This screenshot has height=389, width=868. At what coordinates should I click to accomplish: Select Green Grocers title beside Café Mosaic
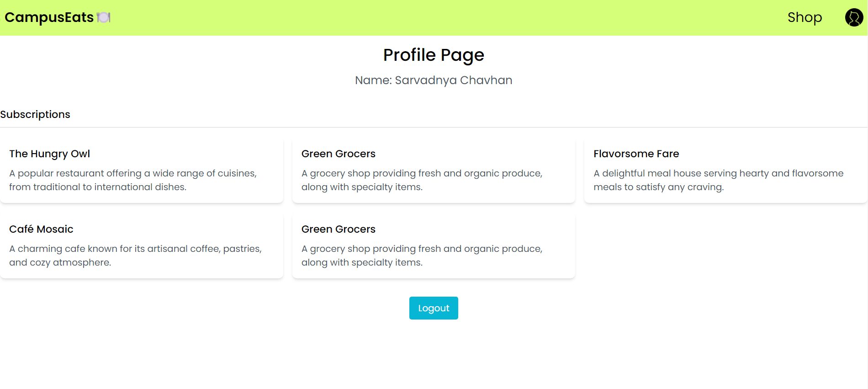[338, 229]
